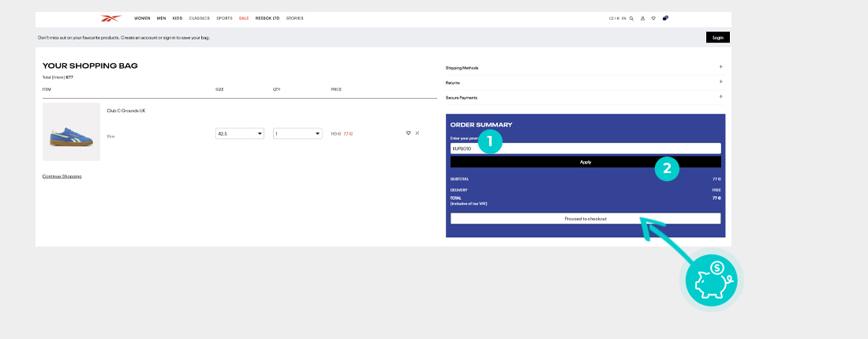
Task: Open the quantity dropdown
Action: click(x=297, y=134)
